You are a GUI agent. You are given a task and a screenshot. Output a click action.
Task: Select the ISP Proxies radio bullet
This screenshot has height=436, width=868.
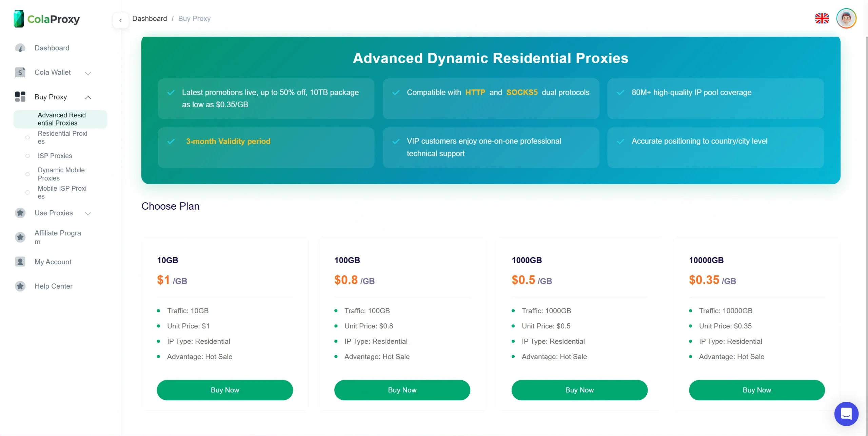pyautogui.click(x=28, y=156)
